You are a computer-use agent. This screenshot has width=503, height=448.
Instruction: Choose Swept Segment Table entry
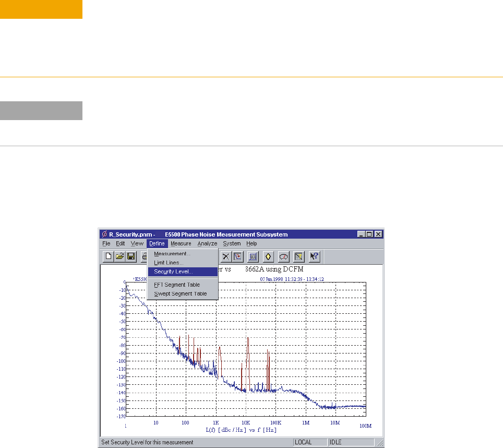point(183,293)
